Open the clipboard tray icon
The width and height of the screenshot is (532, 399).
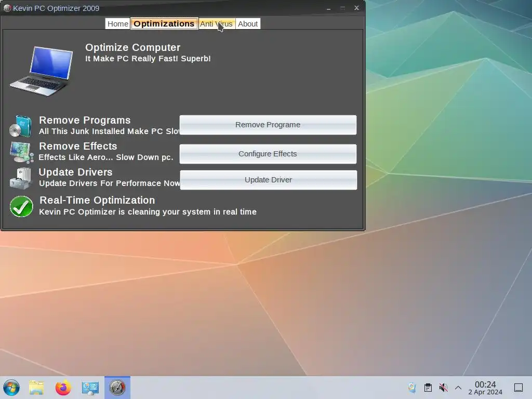tap(428, 388)
